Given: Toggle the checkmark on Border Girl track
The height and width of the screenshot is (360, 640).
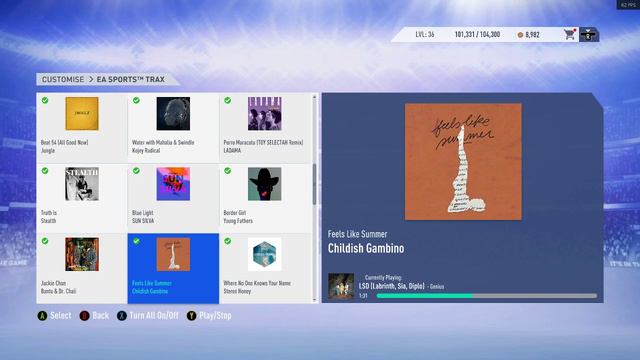Looking at the screenshot, I should pos(228,171).
